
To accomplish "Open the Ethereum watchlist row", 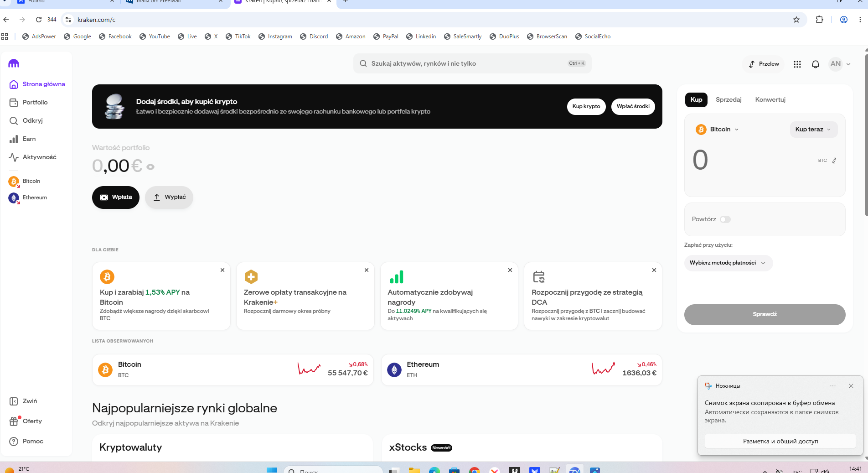I will click(522, 370).
